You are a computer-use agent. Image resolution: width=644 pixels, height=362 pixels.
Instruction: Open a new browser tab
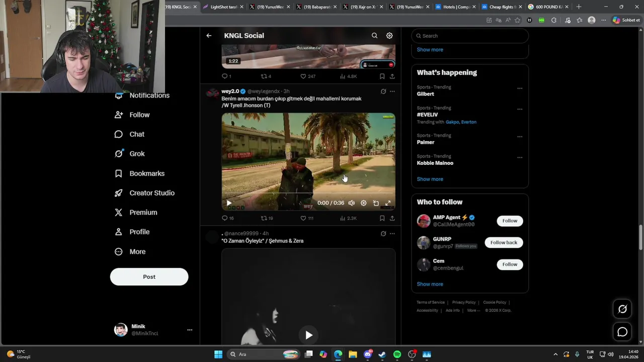pos(579,7)
